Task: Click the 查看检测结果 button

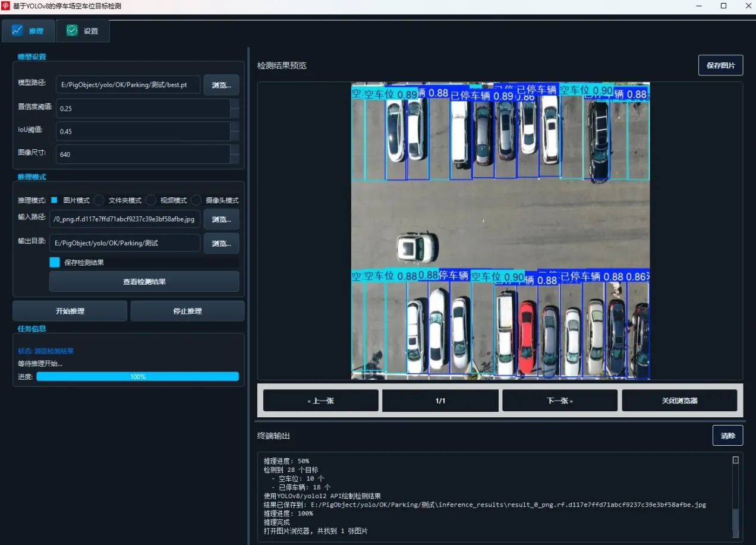Action: [144, 282]
